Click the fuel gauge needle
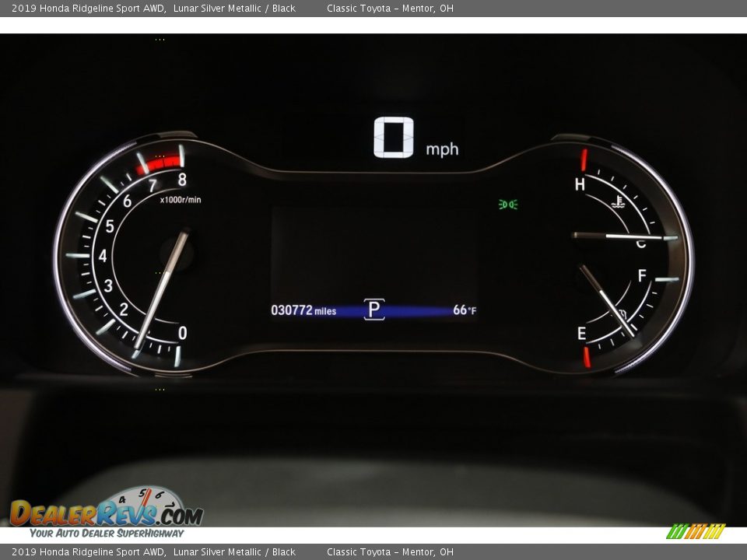 (606, 300)
